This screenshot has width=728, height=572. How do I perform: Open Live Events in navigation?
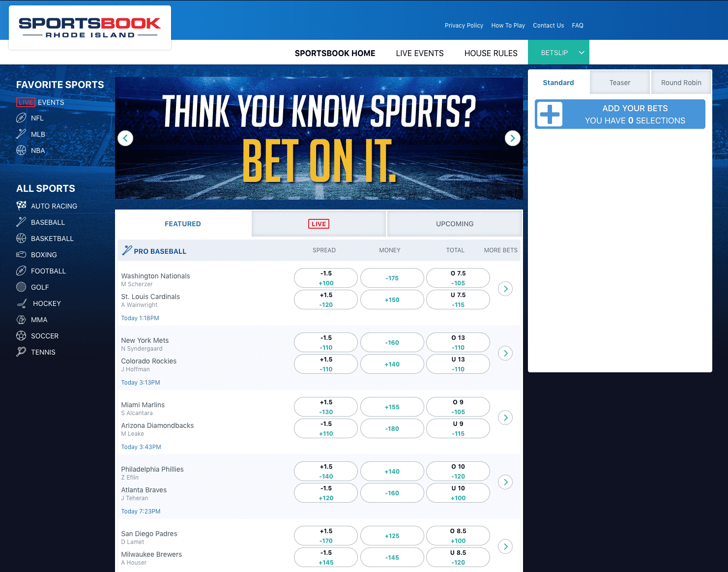point(420,53)
